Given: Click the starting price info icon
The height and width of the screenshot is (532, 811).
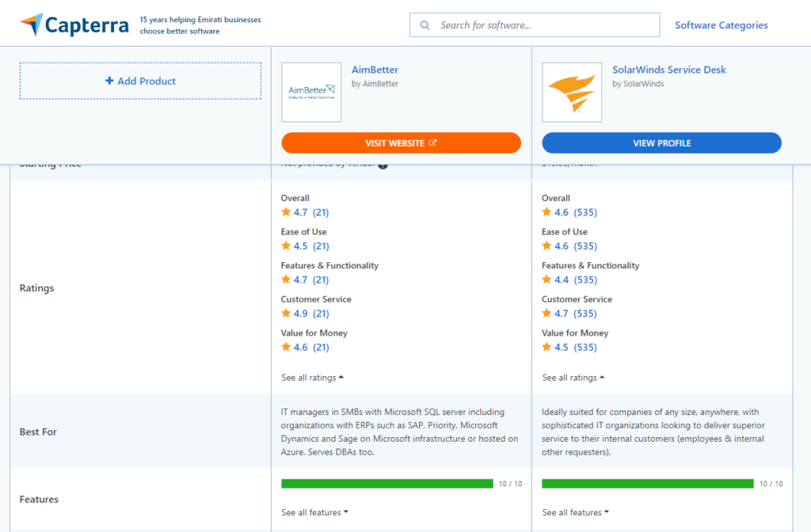Looking at the screenshot, I should 383,165.
